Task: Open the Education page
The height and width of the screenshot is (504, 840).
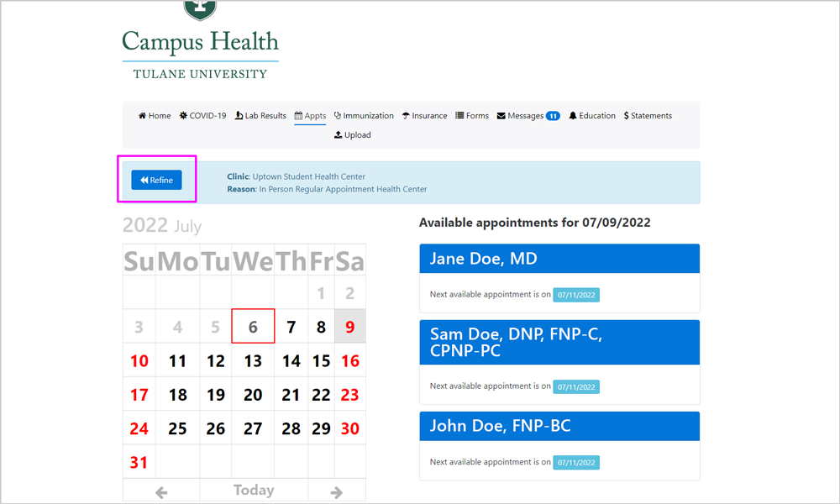Action: coord(592,116)
